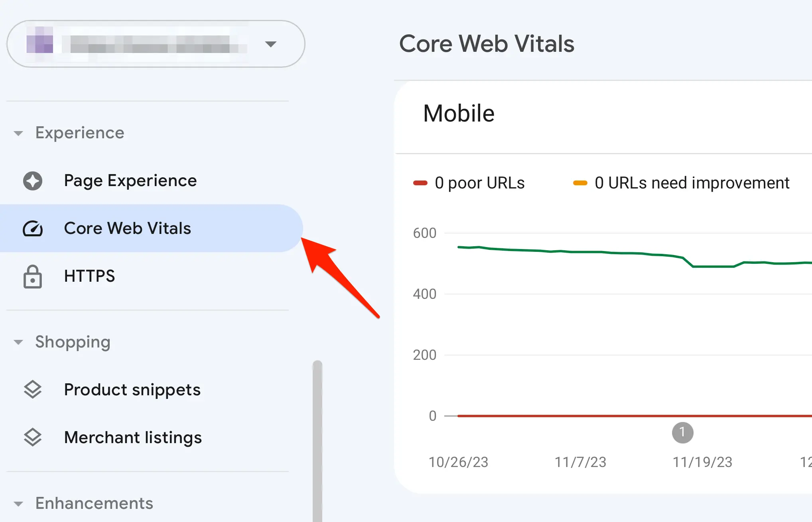812x522 pixels.
Task: Open the Page Experience report
Action: 130,181
